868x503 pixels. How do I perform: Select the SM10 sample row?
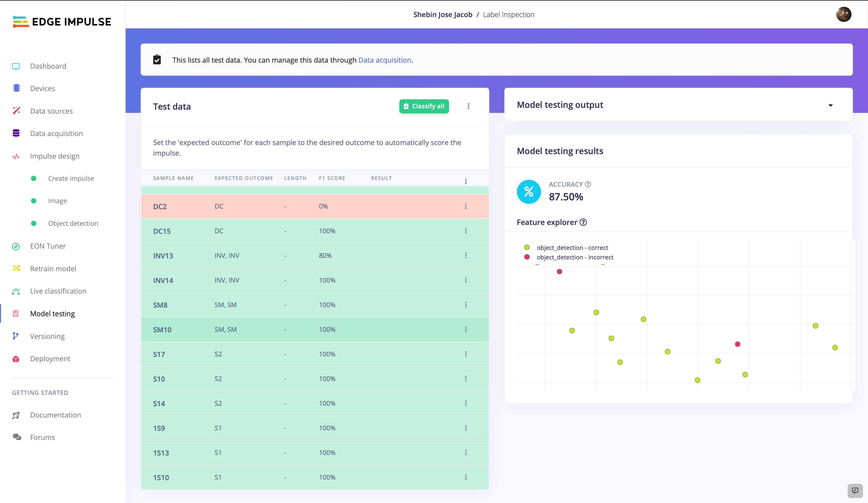coord(315,330)
